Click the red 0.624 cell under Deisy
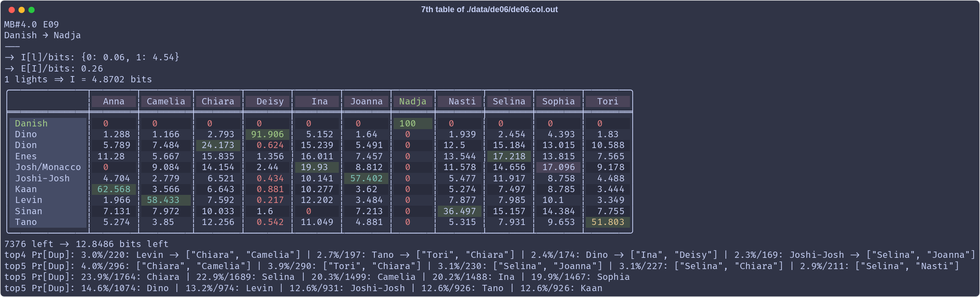The image size is (980, 297). pyautogui.click(x=270, y=145)
